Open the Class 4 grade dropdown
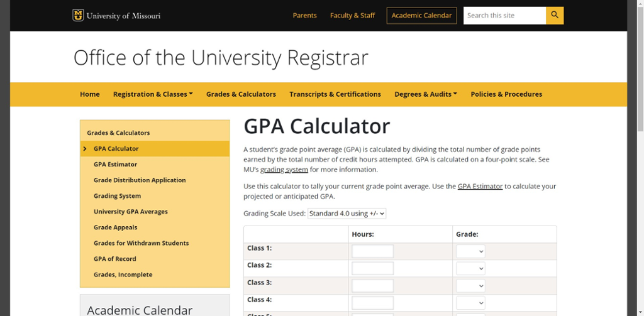Image resolution: width=644 pixels, height=316 pixels. pos(470,303)
